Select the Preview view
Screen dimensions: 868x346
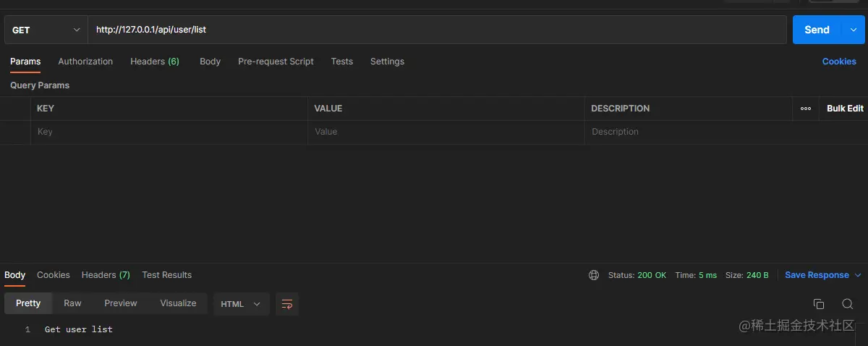(x=121, y=303)
